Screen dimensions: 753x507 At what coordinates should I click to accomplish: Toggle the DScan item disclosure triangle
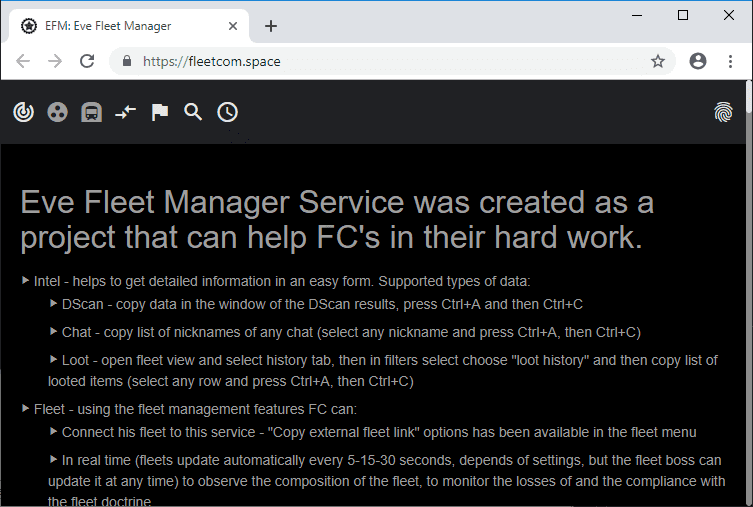[54, 303]
